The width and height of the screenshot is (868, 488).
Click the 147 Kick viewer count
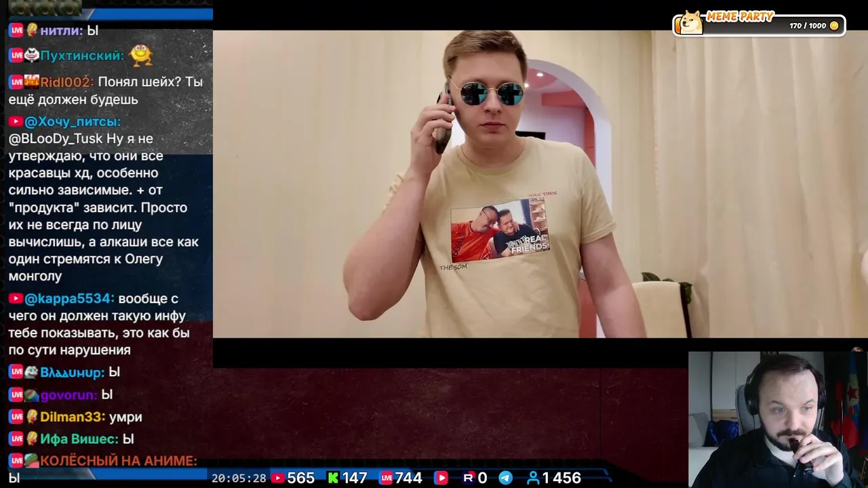[354, 478]
